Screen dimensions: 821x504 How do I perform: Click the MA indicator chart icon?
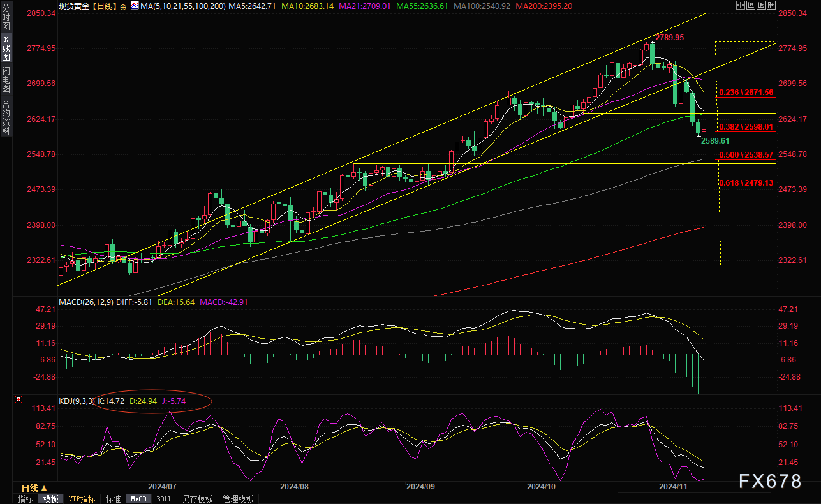tap(134, 6)
